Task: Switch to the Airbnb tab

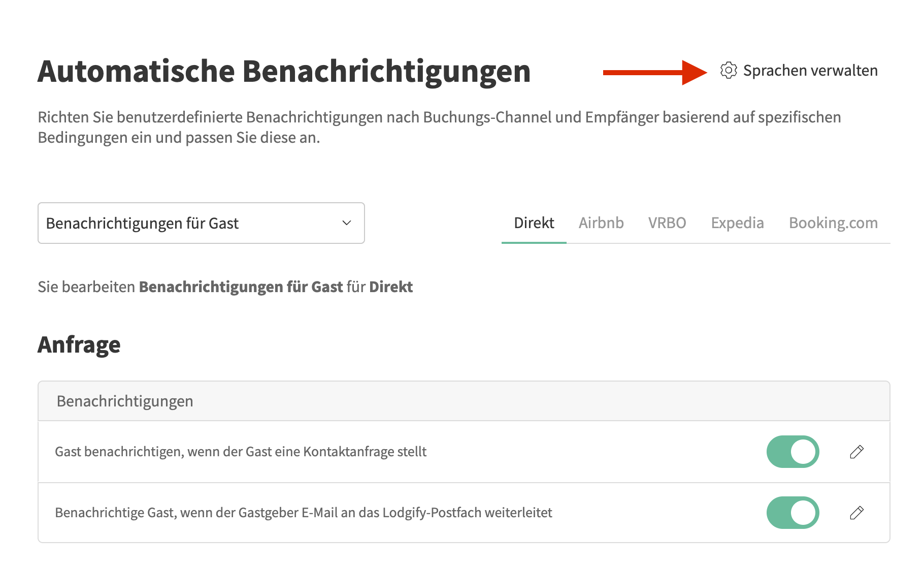Action: (x=601, y=223)
